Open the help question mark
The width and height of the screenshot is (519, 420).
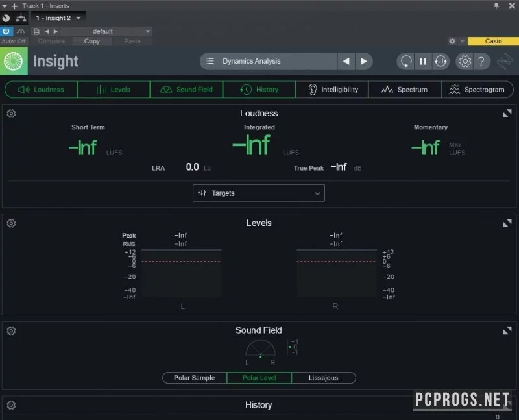[481, 61]
